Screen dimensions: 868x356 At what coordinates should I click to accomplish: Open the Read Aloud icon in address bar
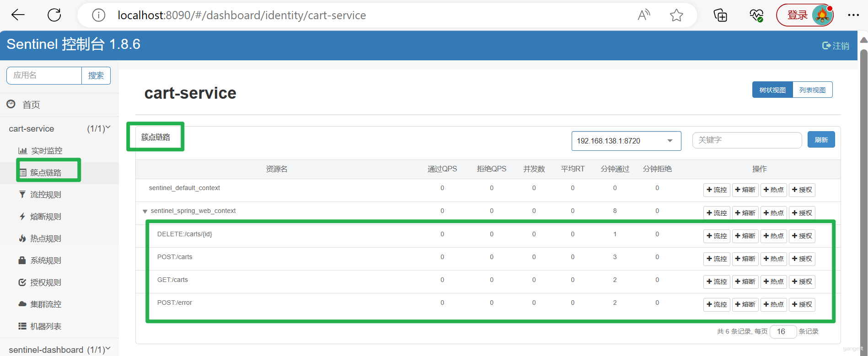(x=644, y=15)
